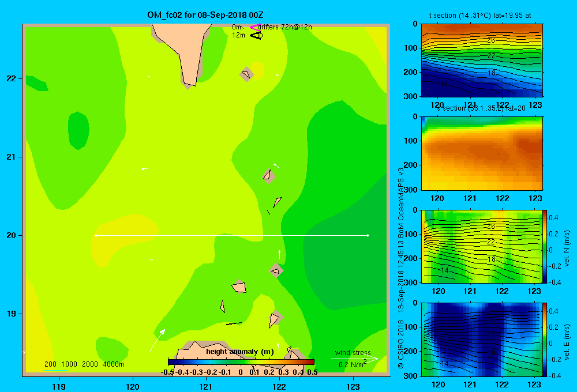Image resolution: width=577 pixels, height=392 pixels.
Task: Click the 'vel. E (m/s)' axis label
Action: (567, 342)
